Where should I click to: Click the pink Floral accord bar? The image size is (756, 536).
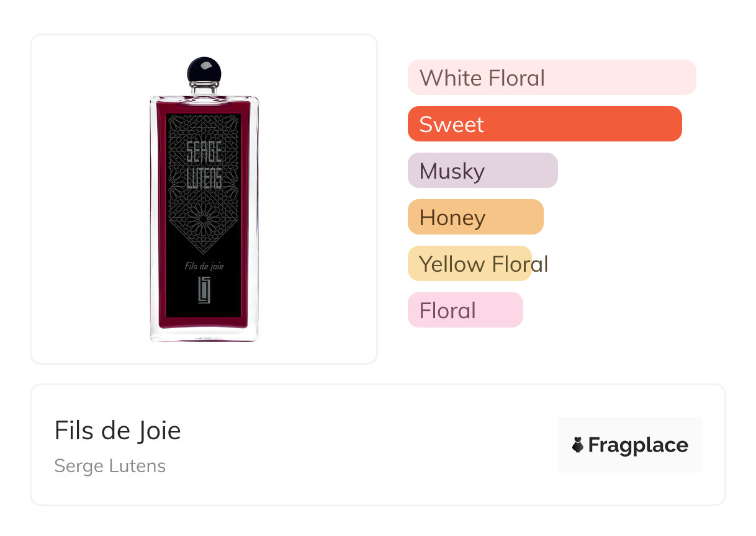point(465,310)
